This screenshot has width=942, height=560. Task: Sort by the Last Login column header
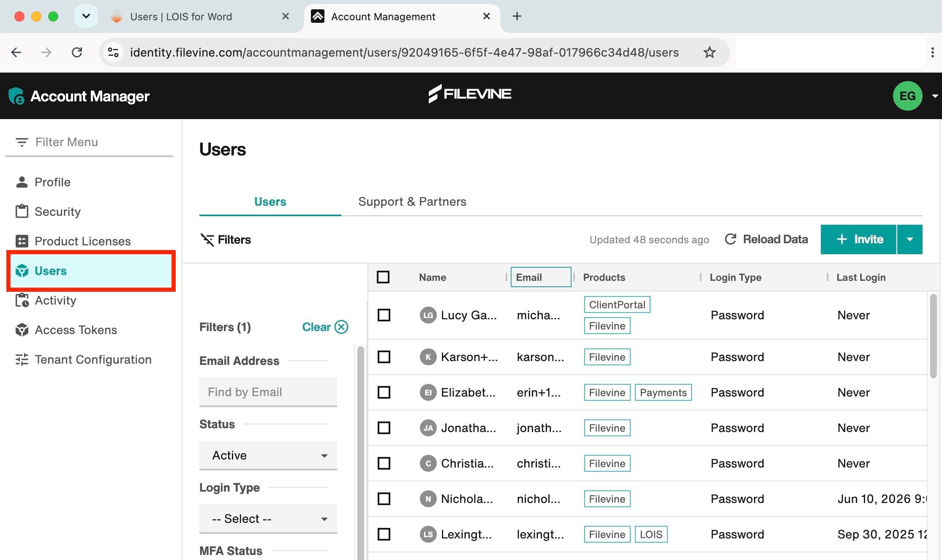pyautogui.click(x=861, y=277)
